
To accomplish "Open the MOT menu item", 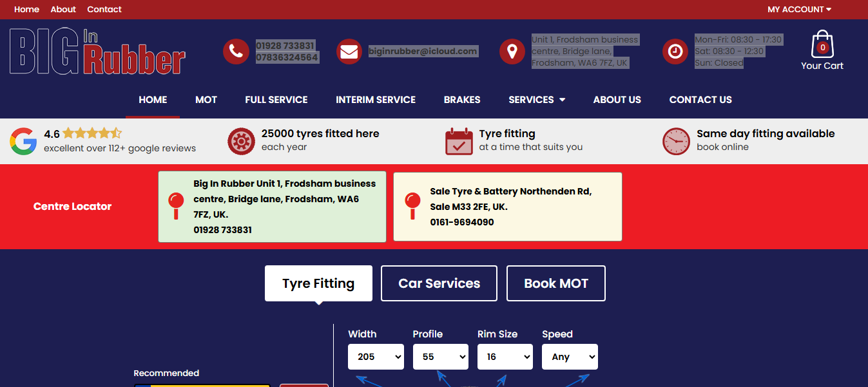I will pyautogui.click(x=206, y=100).
